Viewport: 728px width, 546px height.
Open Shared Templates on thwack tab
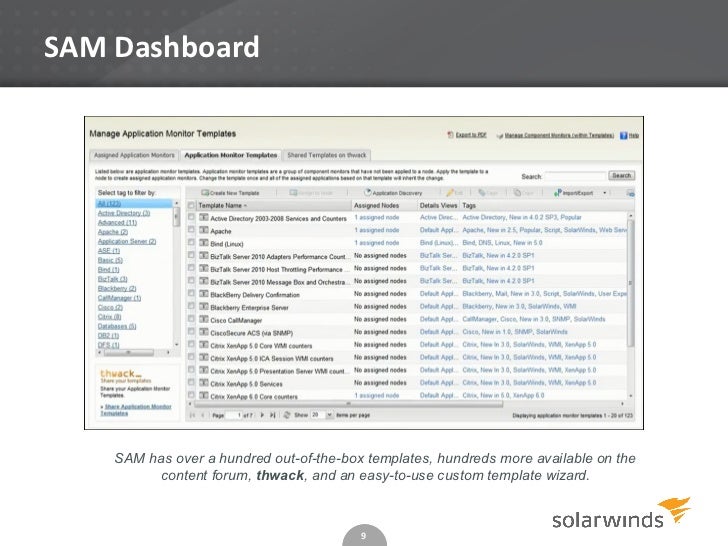coord(326,155)
